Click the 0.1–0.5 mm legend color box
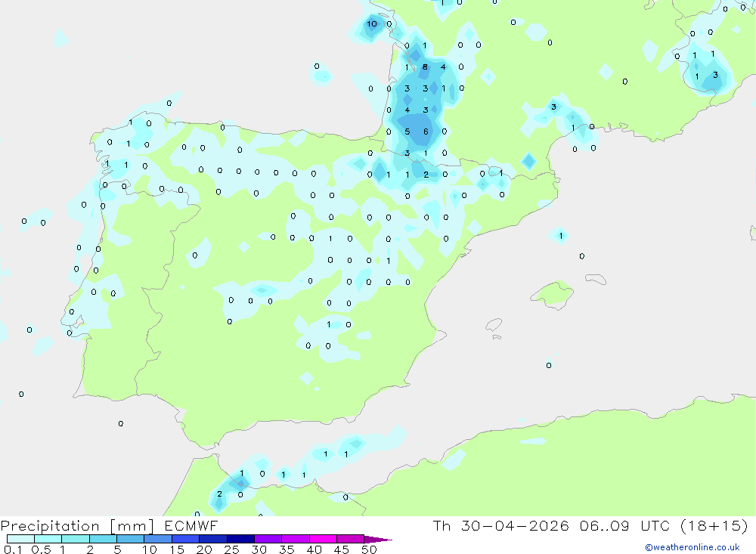Viewport: 756px width, 554px height. tap(20, 539)
